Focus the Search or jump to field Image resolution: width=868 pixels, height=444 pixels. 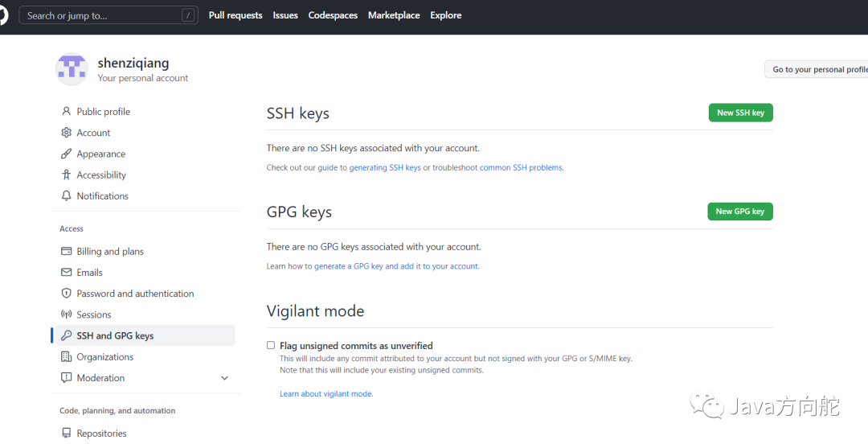pyautogui.click(x=108, y=15)
